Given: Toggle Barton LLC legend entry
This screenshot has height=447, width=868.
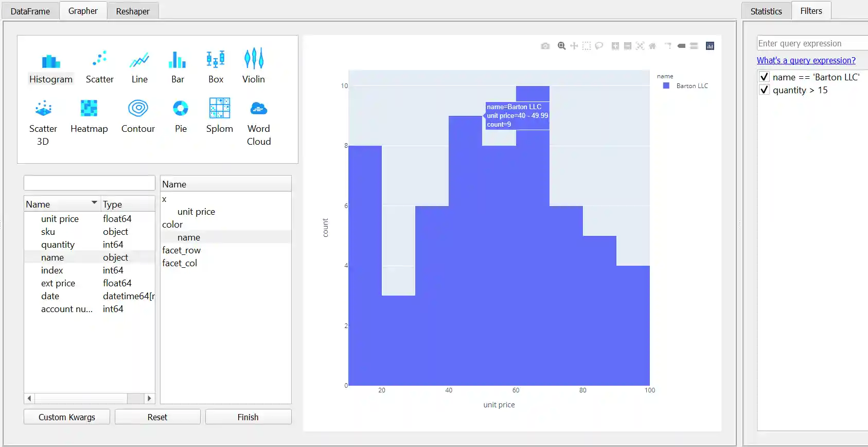Looking at the screenshot, I should (x=686, y=86).
